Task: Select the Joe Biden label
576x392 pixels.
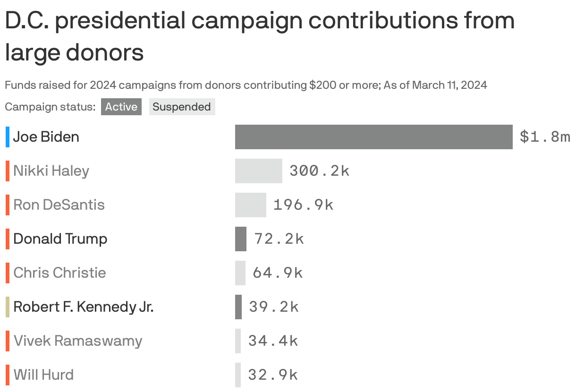Action: [46, 137]
